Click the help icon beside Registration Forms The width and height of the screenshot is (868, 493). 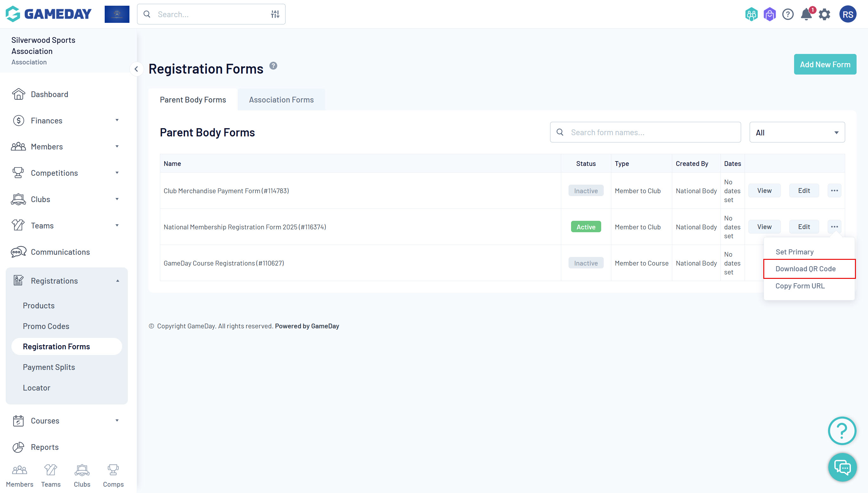point(273,66)
